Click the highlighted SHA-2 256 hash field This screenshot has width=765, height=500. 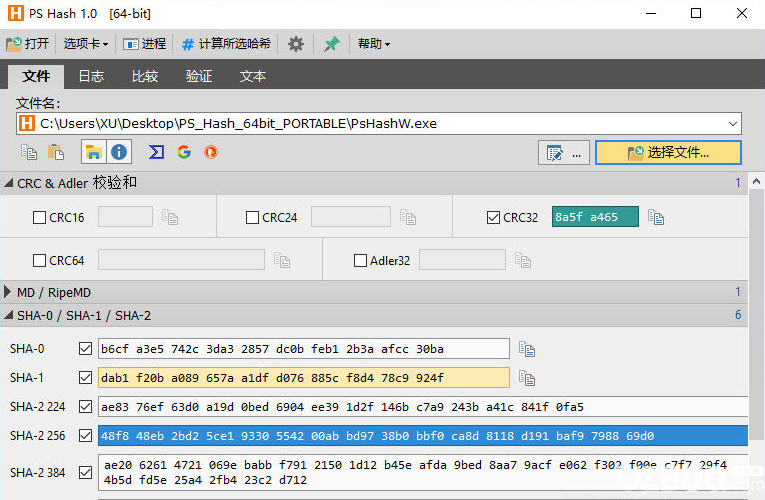tap(423, 436)
